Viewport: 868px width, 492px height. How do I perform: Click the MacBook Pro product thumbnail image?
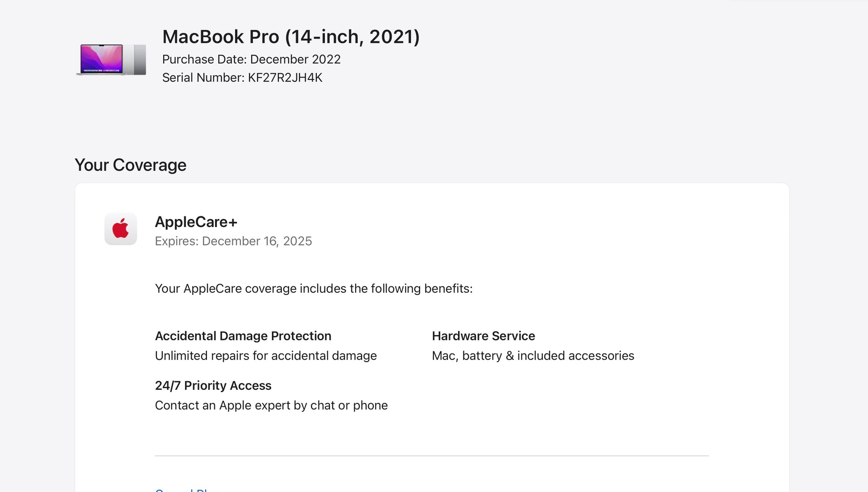(111, 59)
